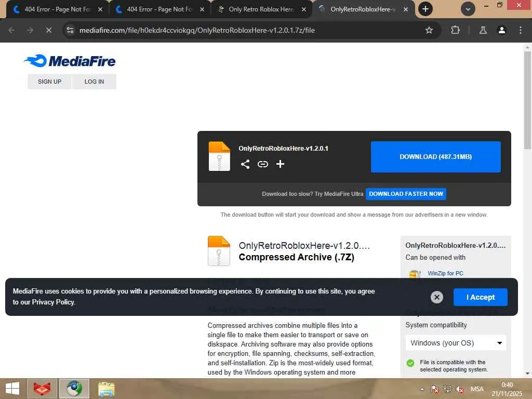Open the red taskbar application icon
Image resolution: width=532 pixels, height=399 pixels.
pyautogui.click(x=42, y=389)
